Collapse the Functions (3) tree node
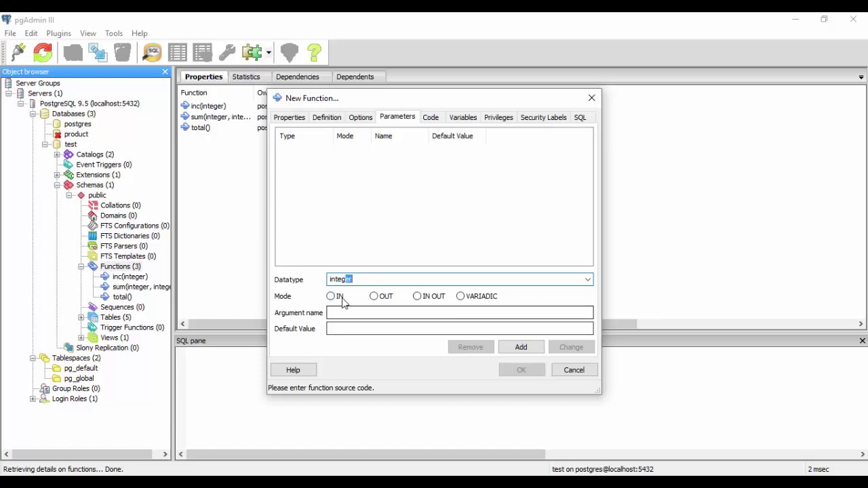Image resolution: width=868 pixels, height=488 pixels. (x=81, y=266)
